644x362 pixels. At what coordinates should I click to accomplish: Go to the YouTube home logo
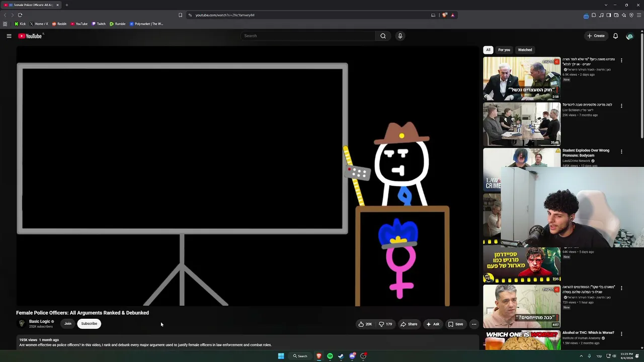pyautogui.click(x=30, y=36)
